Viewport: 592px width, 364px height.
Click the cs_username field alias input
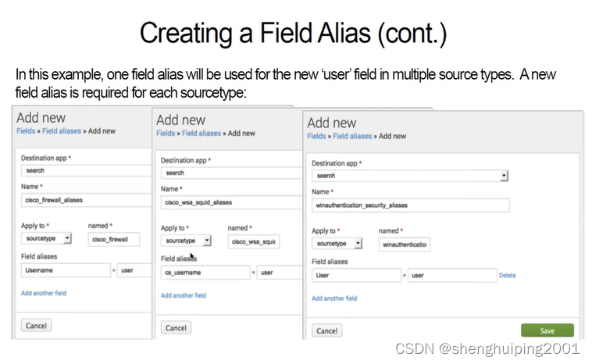pos(205,273)
